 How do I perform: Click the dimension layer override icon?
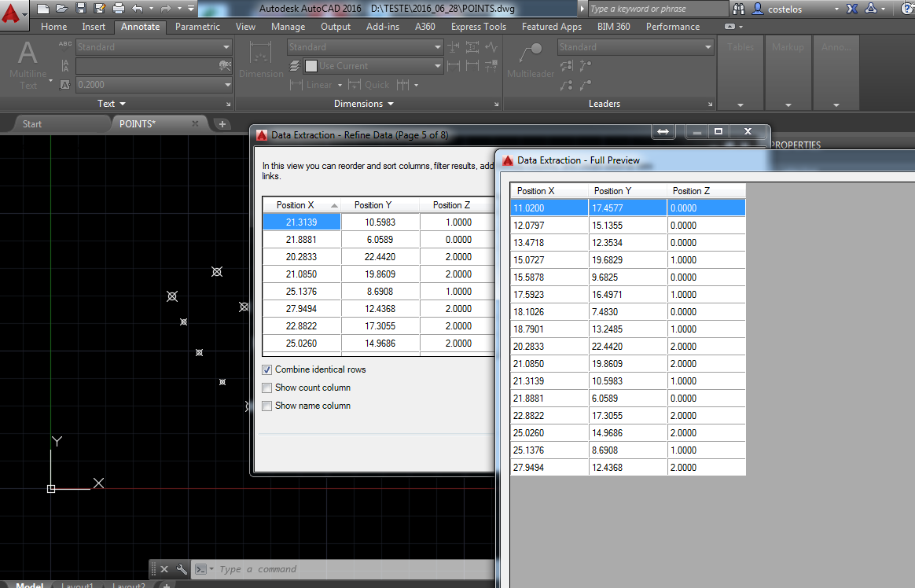point(295,66)
